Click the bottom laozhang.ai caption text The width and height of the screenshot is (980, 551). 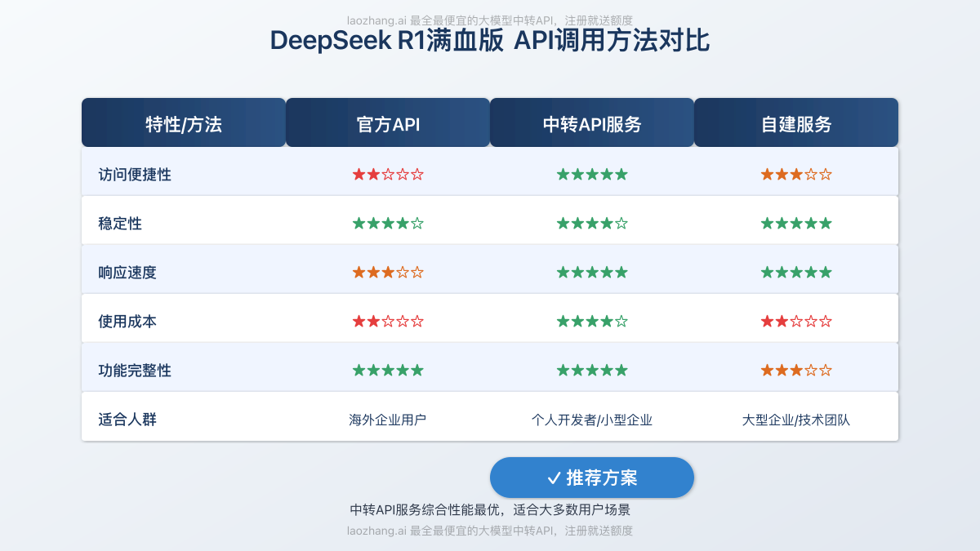click(x=490, y=531)
